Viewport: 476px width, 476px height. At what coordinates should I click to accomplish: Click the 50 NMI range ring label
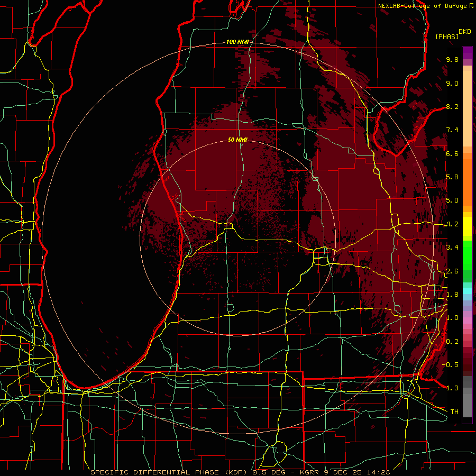[237, 140]
